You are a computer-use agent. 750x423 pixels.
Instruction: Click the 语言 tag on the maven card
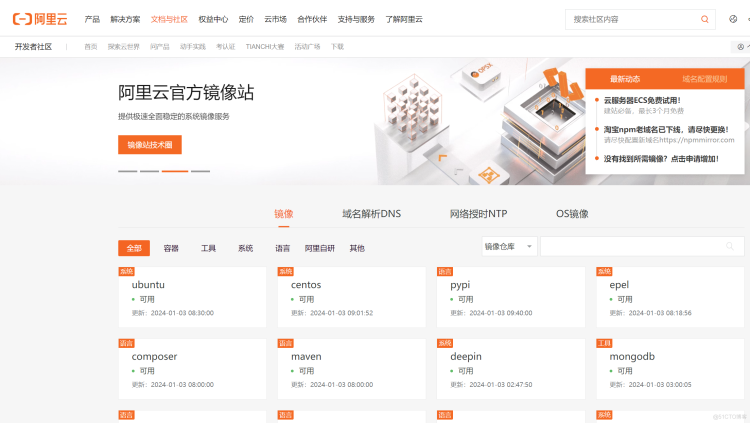(286, 343)
